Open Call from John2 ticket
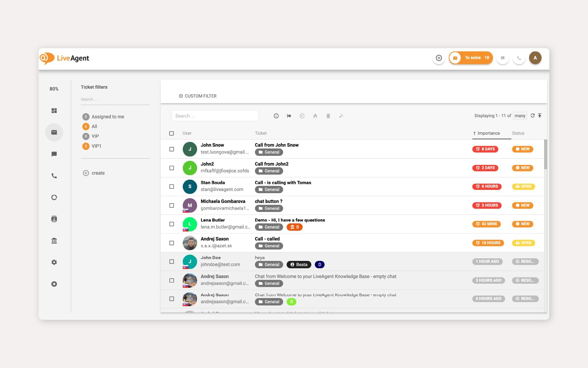The height and width of the screenshot is (368, 588). pyautogui.click(x=272, y=164)
